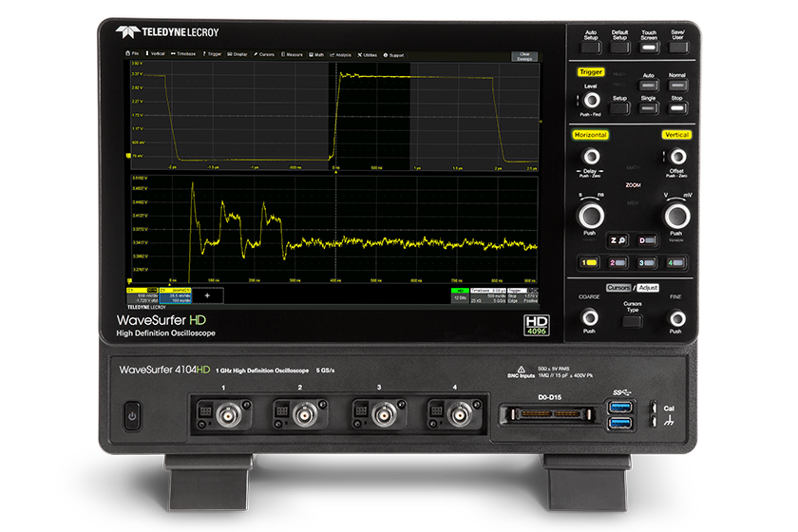The height and width of the screenshot is (532, 798).
Task: Tap the "WaveSurfer 4104HD" model text
Action: (164, 370)
